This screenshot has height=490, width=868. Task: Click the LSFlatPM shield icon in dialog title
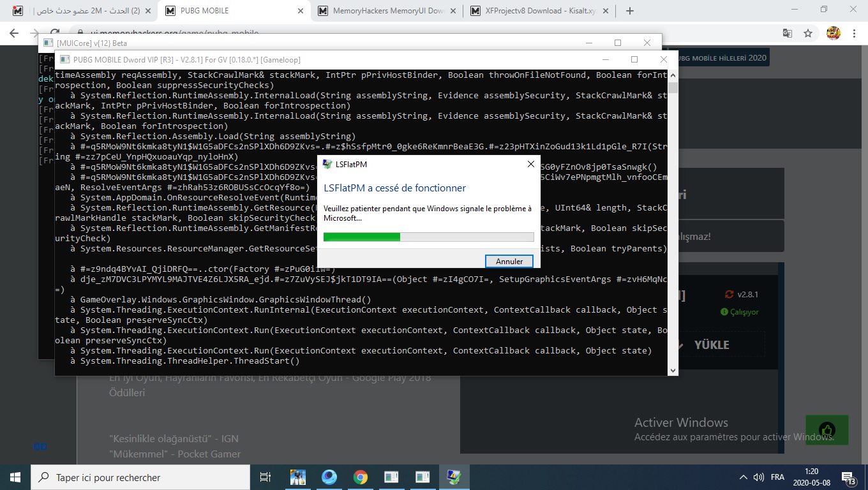pyautogui.click(x=327, y=164)
